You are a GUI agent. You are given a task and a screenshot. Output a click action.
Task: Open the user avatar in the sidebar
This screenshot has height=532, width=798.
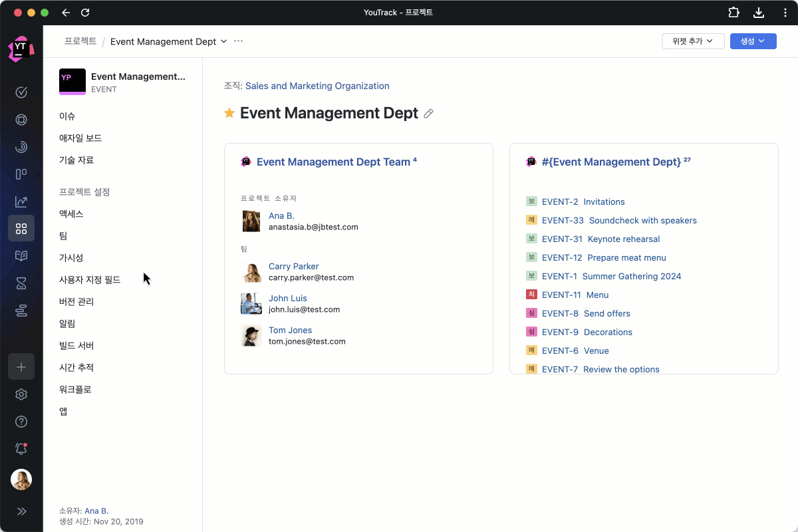pos(21,479)
